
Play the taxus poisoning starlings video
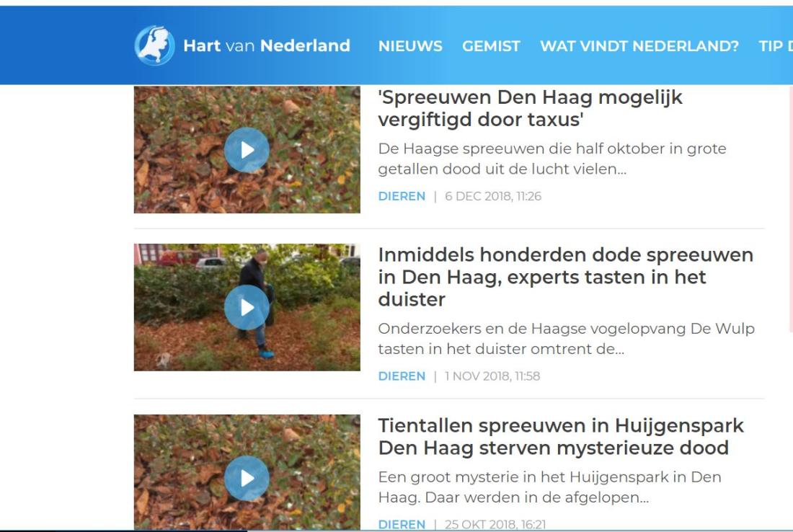coord(247,150)
